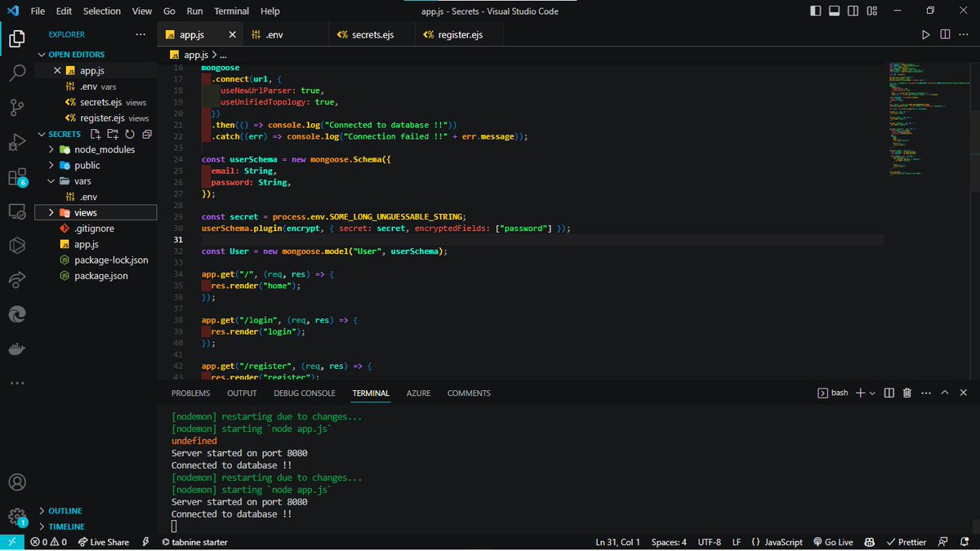Close the app.js editor tab
This screenshot has width=980, height=551.
232,35
